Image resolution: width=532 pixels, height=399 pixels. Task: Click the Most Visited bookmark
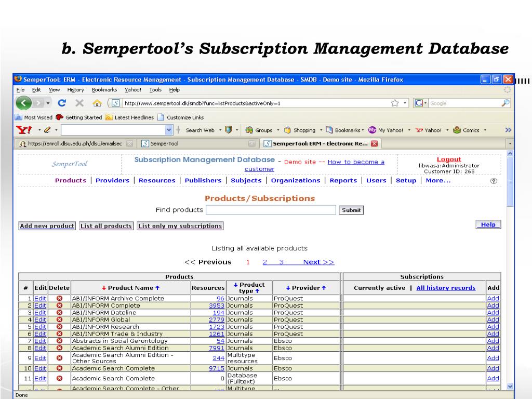[34, 117]
